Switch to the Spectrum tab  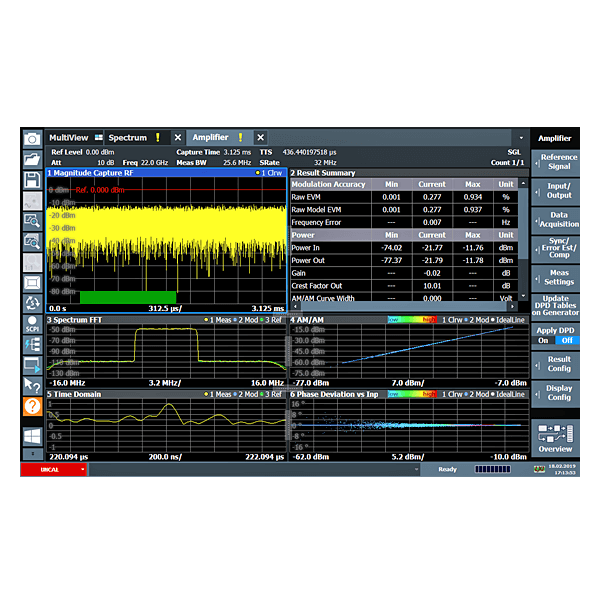pos(127,137)
